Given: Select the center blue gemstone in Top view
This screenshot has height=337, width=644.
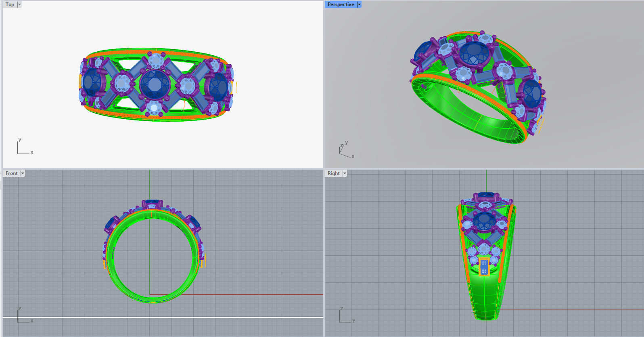Looking at the screenshot, I should tap(155, 84).
